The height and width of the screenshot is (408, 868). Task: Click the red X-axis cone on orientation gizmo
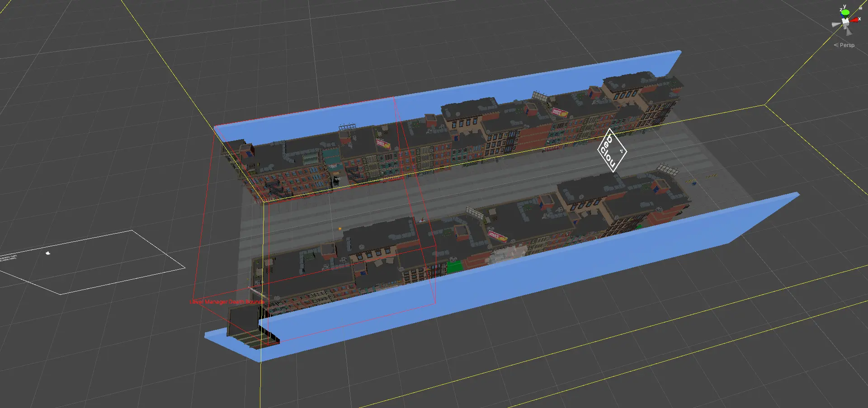tap(854, 20)
